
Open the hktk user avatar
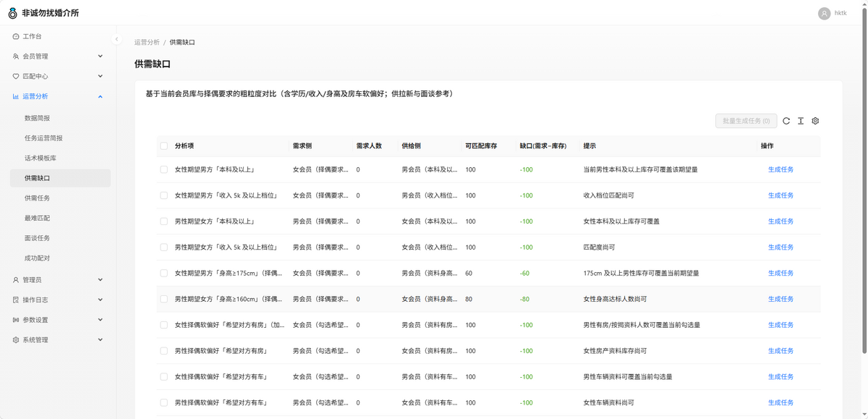824,13
